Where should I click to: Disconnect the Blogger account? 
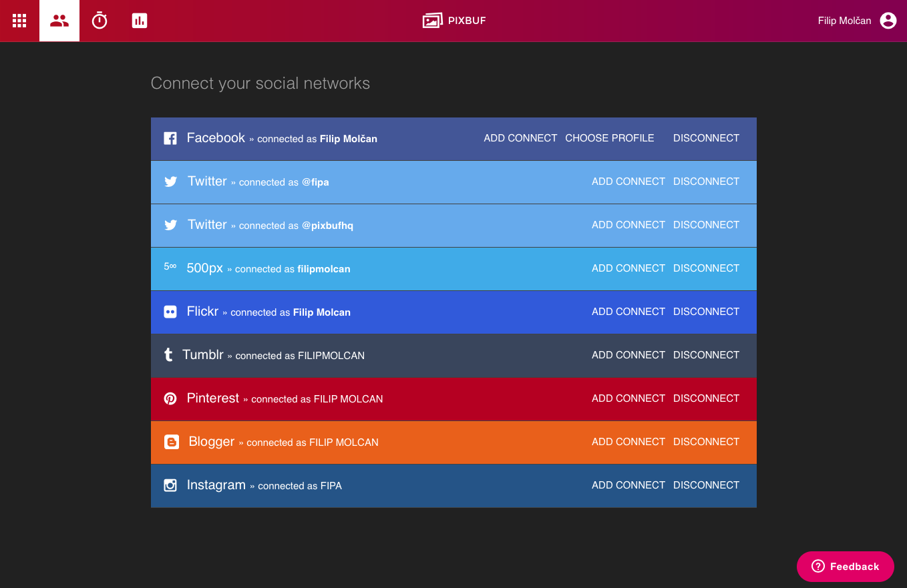(x=706, y=442)
